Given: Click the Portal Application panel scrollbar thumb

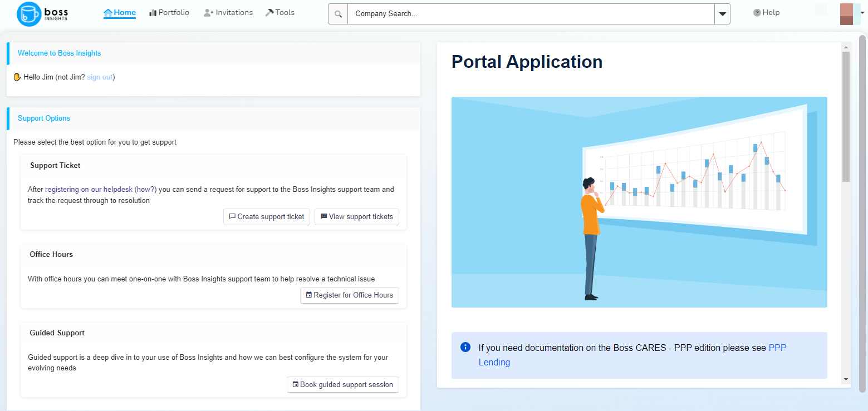Looking at the screenshot, I should point(846,117).
